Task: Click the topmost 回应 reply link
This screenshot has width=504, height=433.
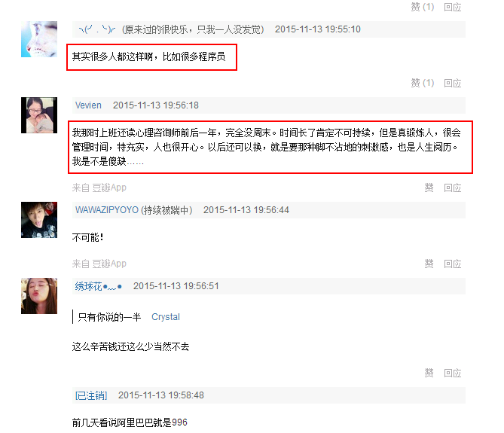Action: coord(452,7)
